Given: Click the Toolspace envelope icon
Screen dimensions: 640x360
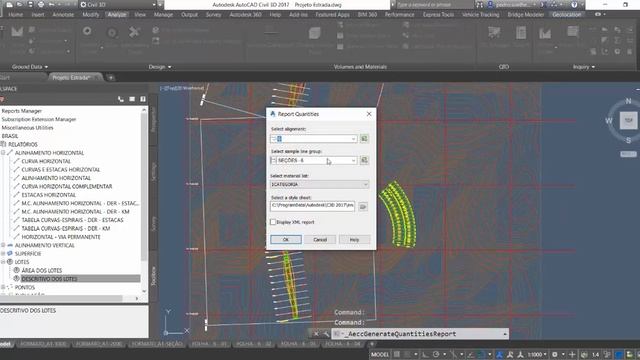Looking at the screenshot, I should [132, 99].
